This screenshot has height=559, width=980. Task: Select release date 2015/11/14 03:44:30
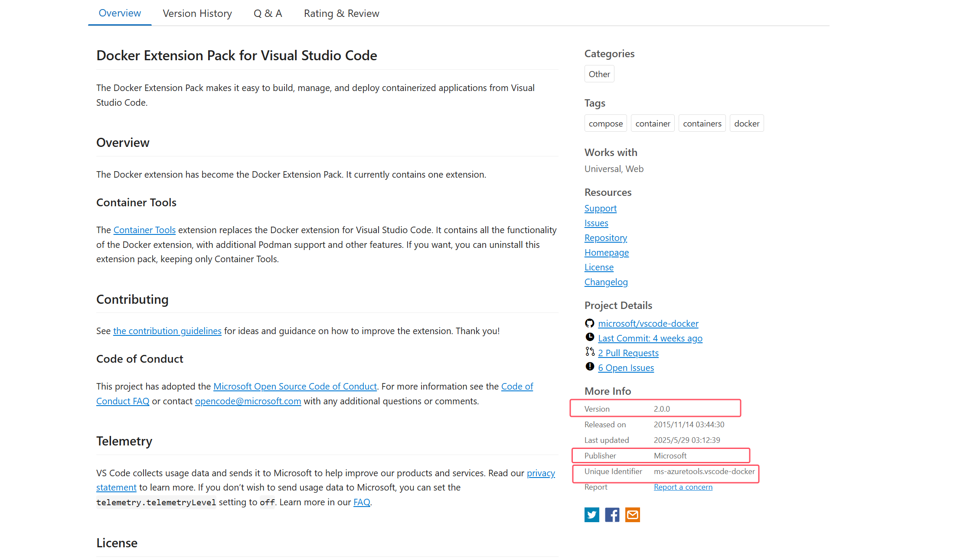(x=689, y=425)
